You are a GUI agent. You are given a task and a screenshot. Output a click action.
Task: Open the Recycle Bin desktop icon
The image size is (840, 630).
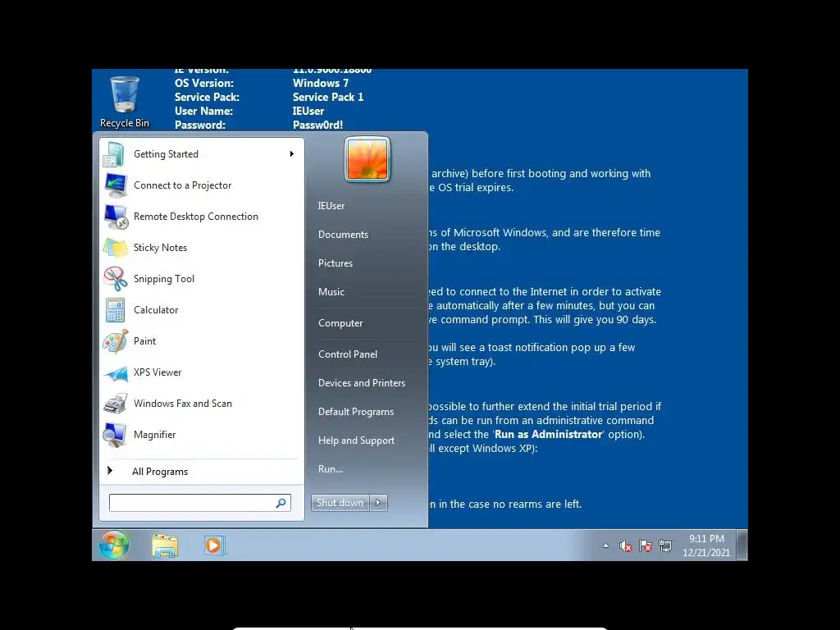pyautogui.click(x=125, y=102)
